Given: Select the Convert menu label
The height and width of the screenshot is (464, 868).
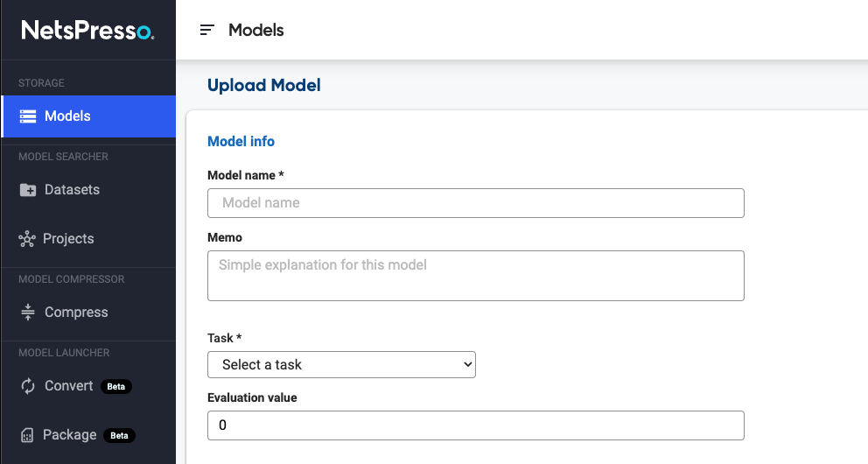Looking at the screenshot, I should point(68,386).
